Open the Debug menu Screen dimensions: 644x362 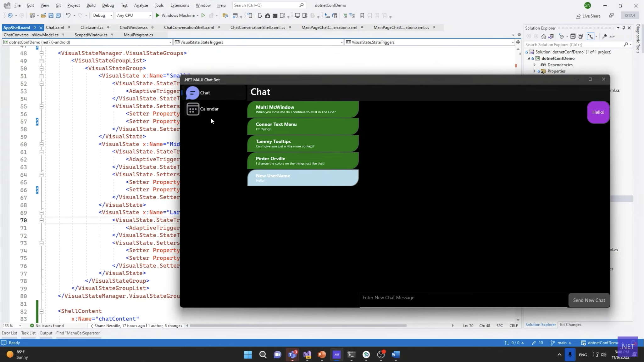tap(108, 5)
